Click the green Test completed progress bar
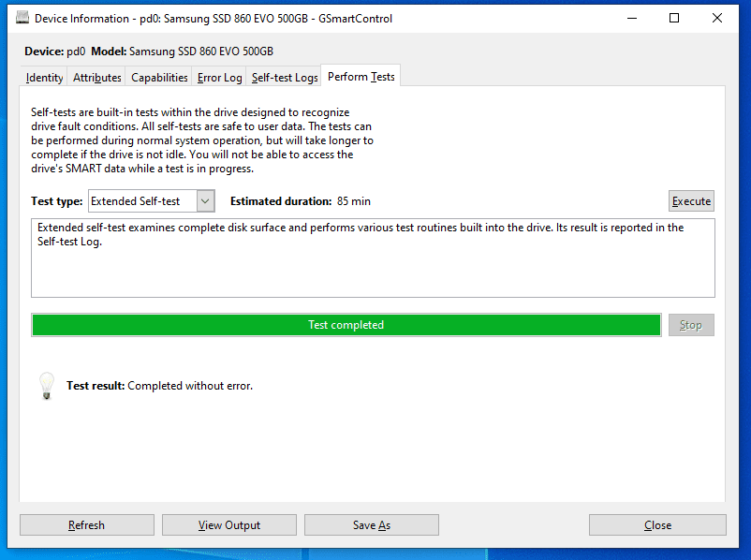Viewport: 751px width, 560px height. coord(346,325)
